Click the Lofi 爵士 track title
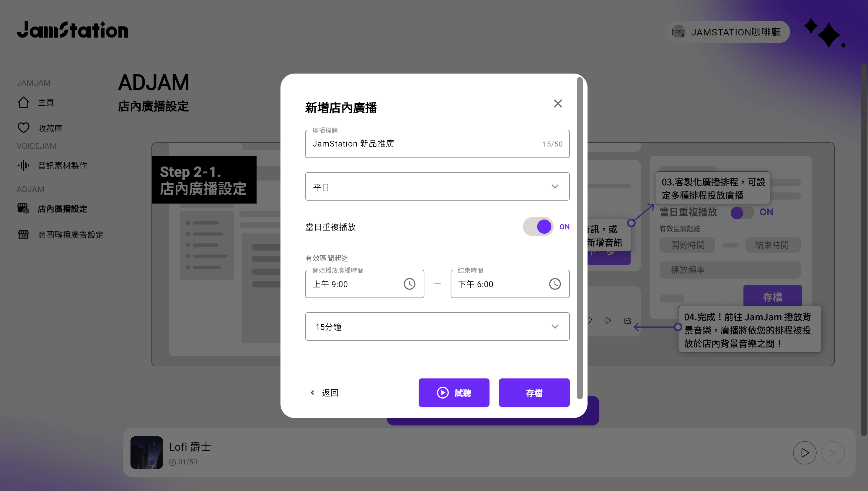The width and height of the screenshot is (868, 491). coord(190,447)
